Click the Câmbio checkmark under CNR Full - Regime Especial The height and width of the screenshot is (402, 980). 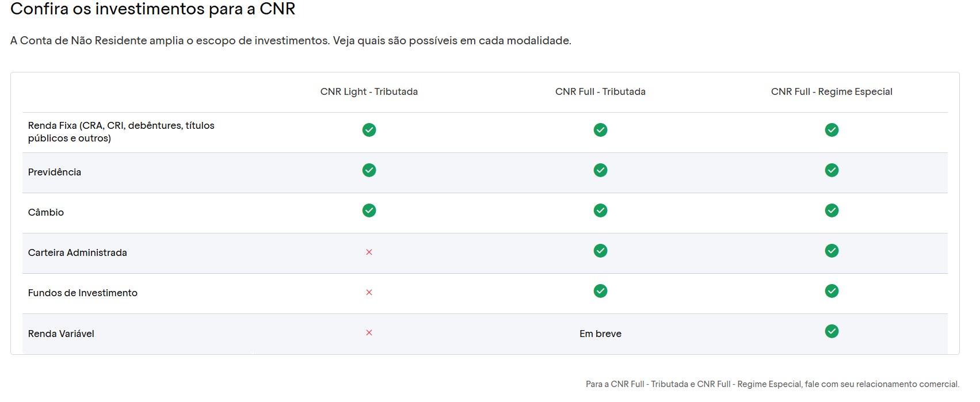832,210
